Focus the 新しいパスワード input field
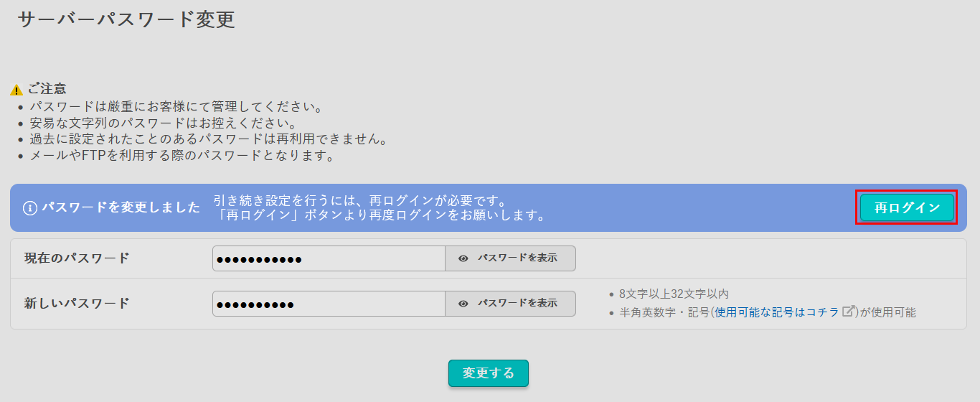 [x=329, y=304]
